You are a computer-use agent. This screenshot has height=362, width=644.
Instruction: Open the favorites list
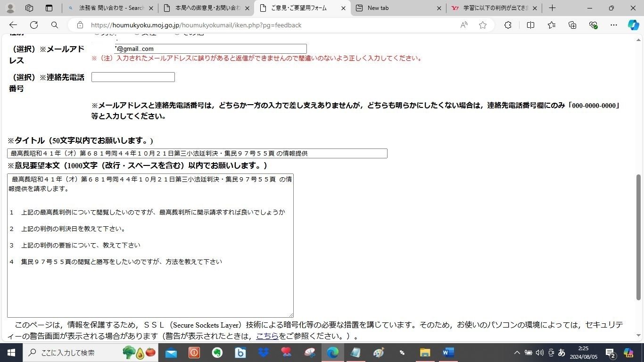pyautogui.click(x=552, y=25)
